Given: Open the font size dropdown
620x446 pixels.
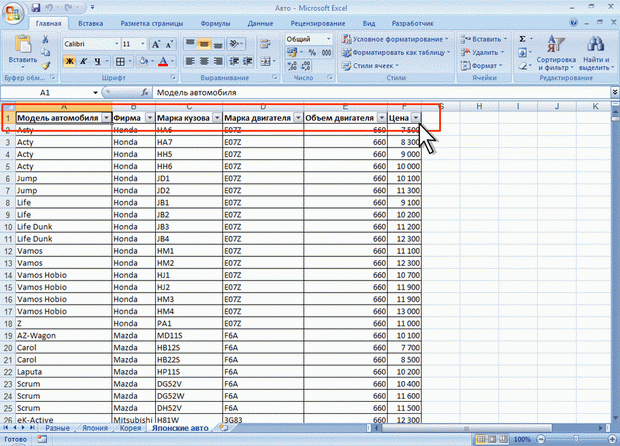Looking at the screenshot, I should tap(143, 44).
